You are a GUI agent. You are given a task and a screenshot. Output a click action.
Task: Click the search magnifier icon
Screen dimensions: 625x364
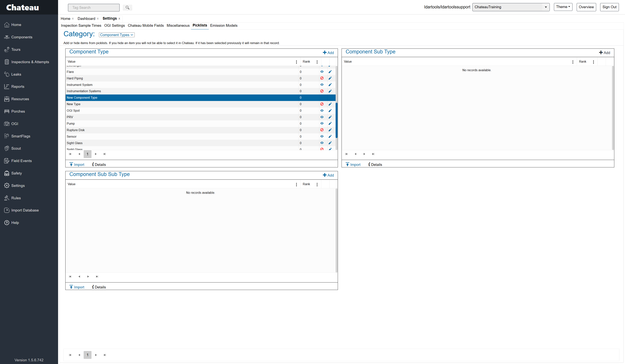click(127, 7)
